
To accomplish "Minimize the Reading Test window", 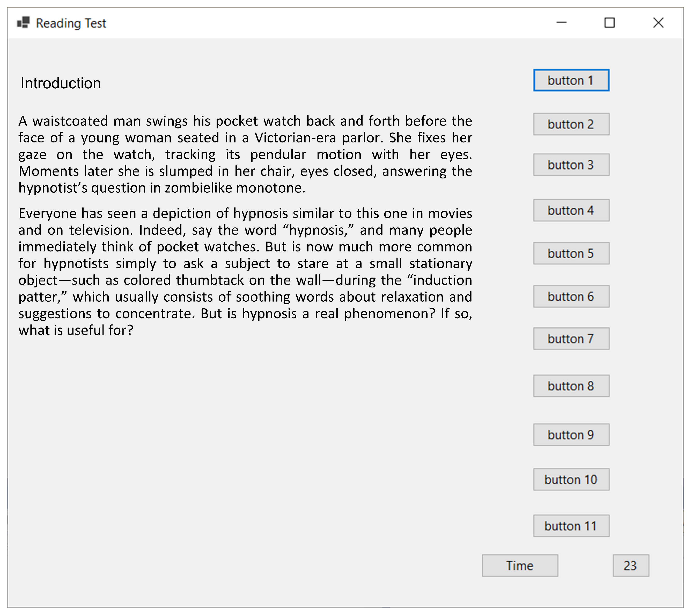I will coord(561,23).
